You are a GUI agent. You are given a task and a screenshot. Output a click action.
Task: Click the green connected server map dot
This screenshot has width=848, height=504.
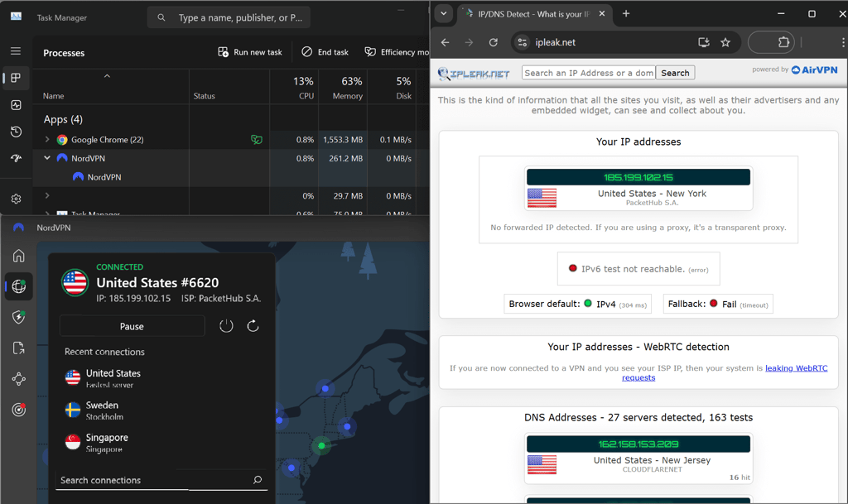(x=322, y=446)
